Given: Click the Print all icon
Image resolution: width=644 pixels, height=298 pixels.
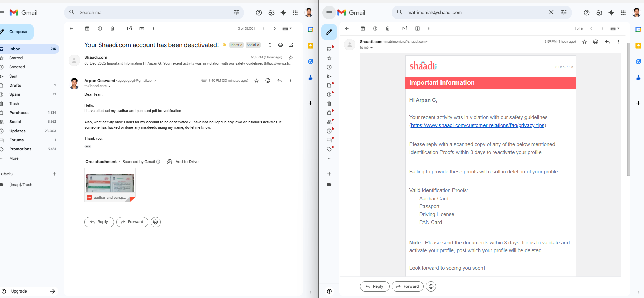Looking at the screenshot, I should coord(280,45).
